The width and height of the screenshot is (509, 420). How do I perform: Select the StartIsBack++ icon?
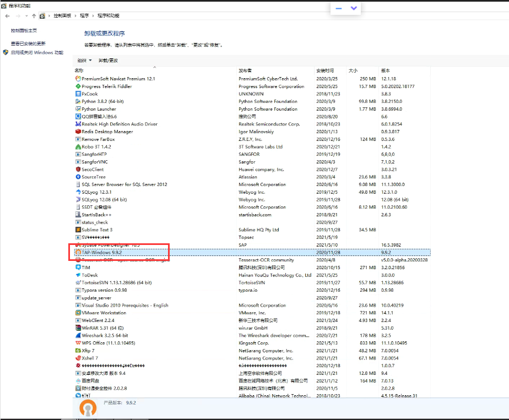click(78, 215)
